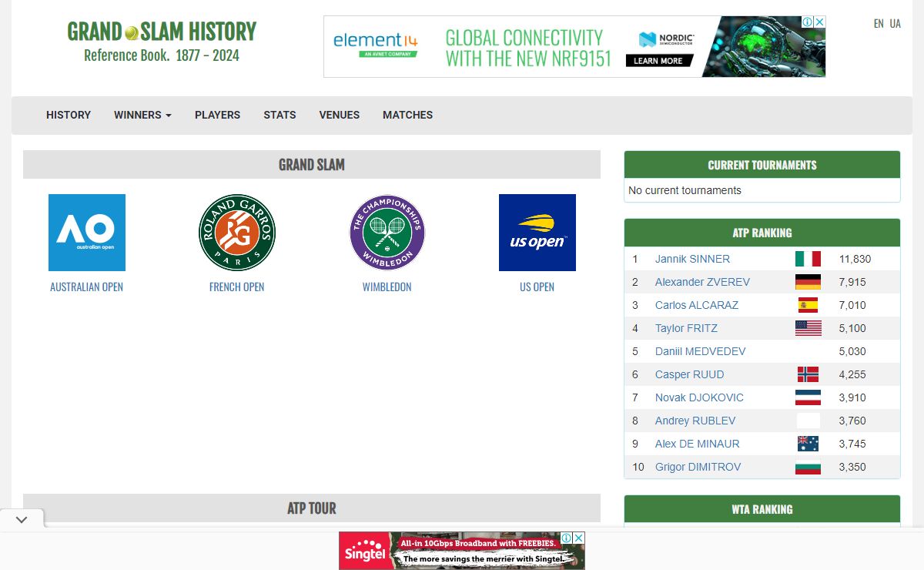Click Medvedev's 5,030 points value

click(x=852, y=351)
